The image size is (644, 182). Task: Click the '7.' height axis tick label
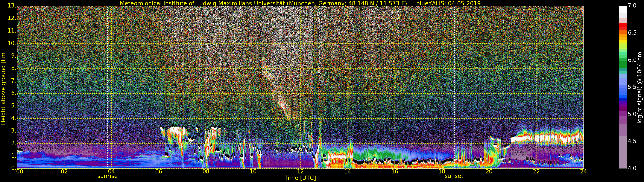point(14,81)
